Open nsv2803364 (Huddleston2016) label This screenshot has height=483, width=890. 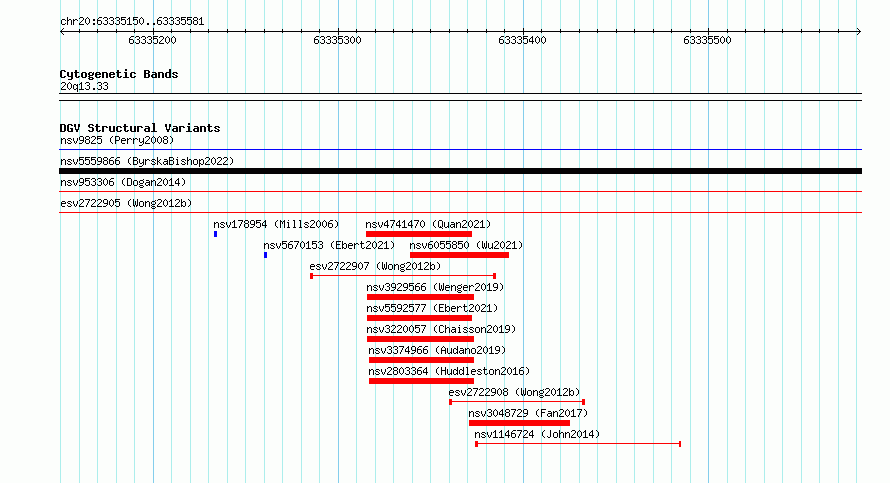[449, 371]
